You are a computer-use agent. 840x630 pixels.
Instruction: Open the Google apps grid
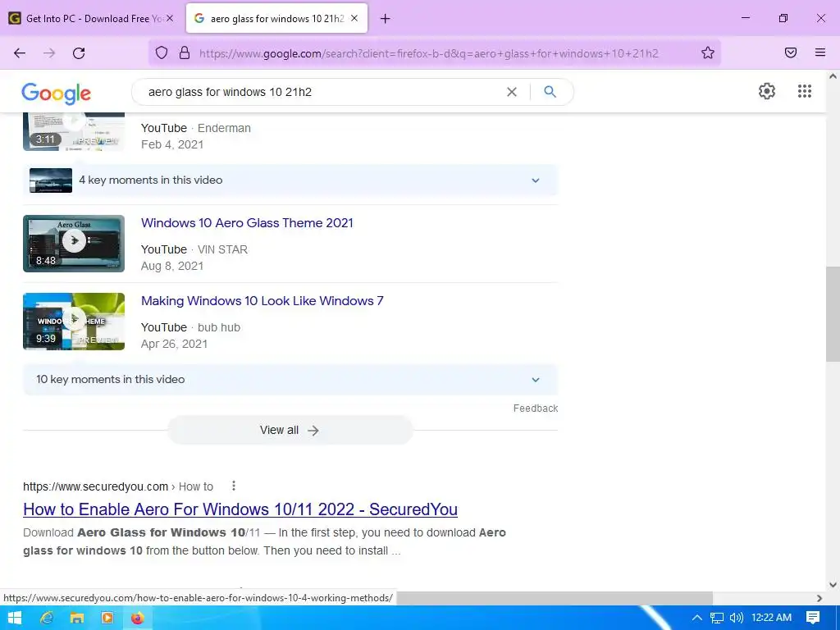tap(804, 91)
